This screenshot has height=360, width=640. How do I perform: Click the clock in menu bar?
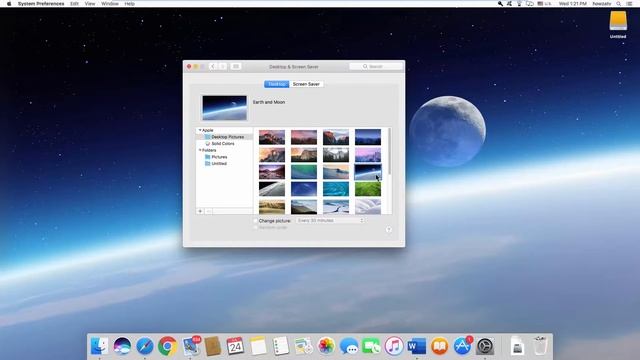[573, 4]
